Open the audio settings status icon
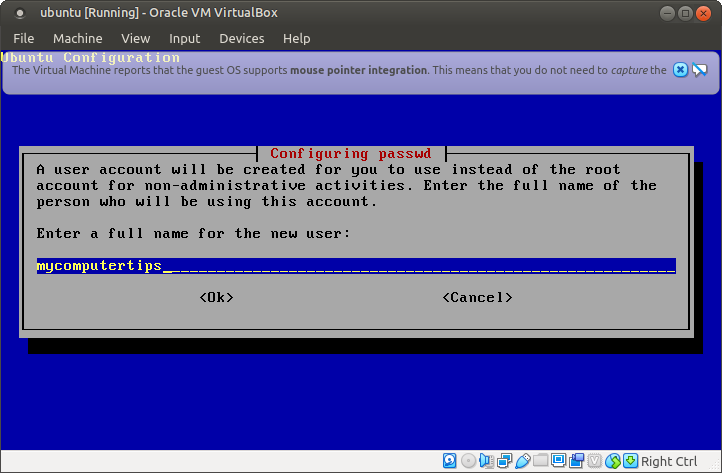Image resolution: width=722 pixels, height=473 pixels. pos(486,461)
